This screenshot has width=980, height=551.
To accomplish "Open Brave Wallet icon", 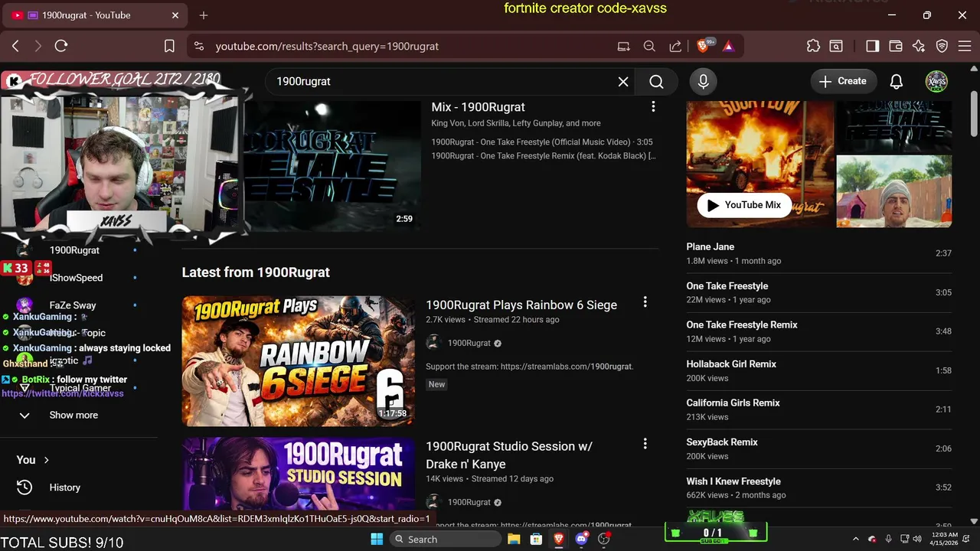I will 896,46.
